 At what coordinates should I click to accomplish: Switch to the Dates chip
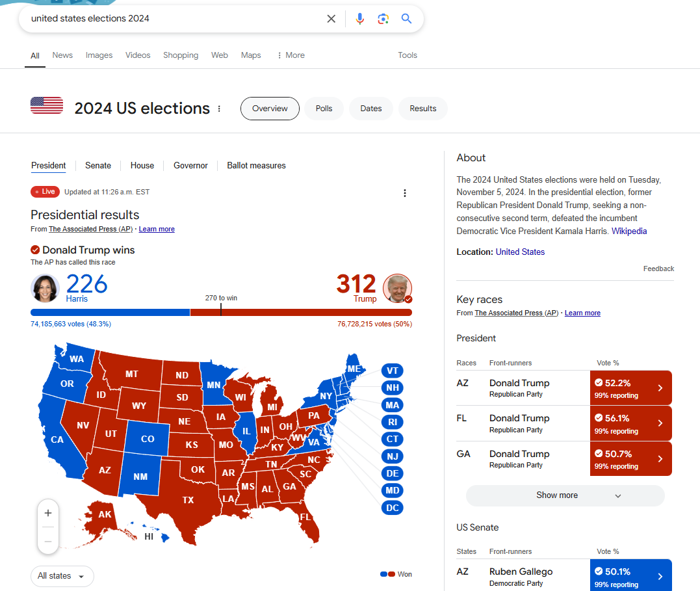371,109
